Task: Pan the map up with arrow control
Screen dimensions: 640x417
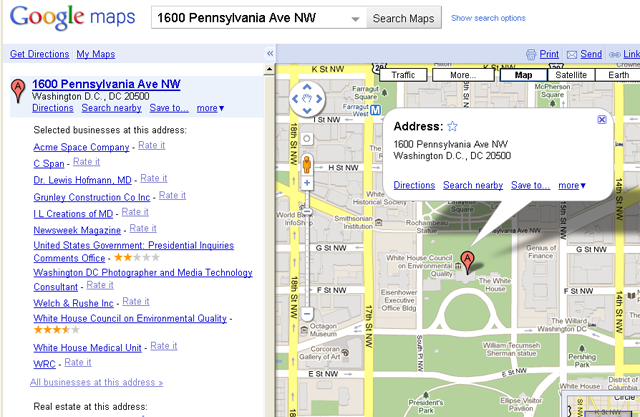Action: [x=307, y=87]
